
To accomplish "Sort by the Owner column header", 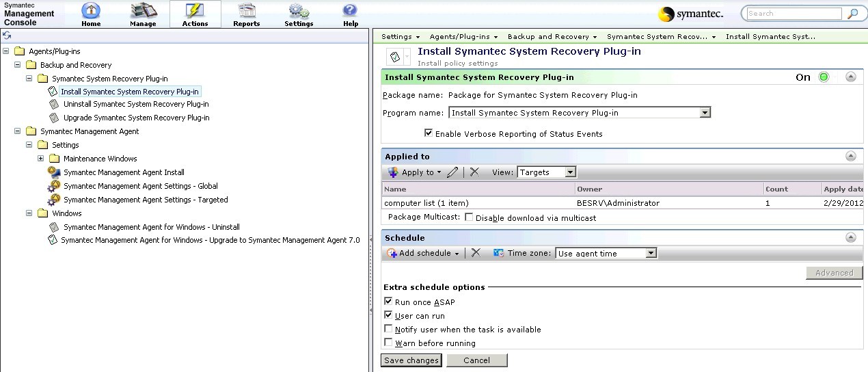I will tap(669, 189).
